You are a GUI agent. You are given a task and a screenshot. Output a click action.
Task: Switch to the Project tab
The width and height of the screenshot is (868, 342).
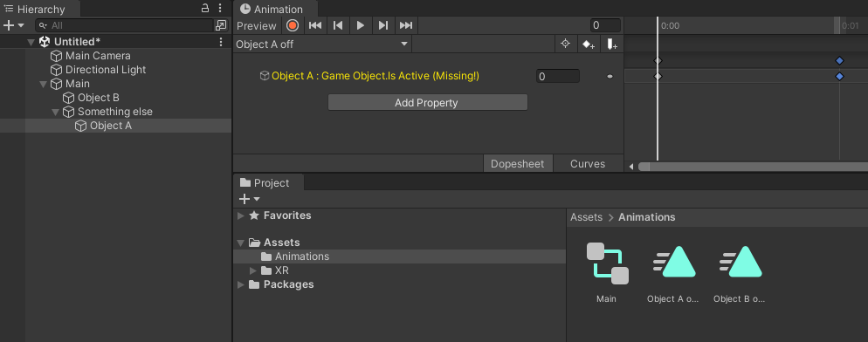coord(268,182)
